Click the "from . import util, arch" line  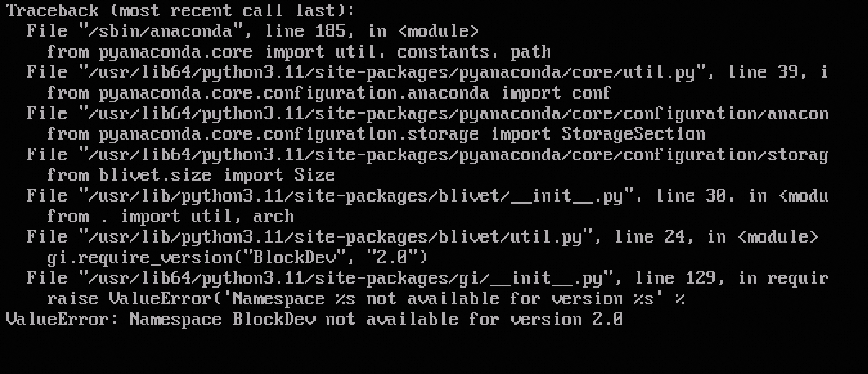[x=170, y=216]
